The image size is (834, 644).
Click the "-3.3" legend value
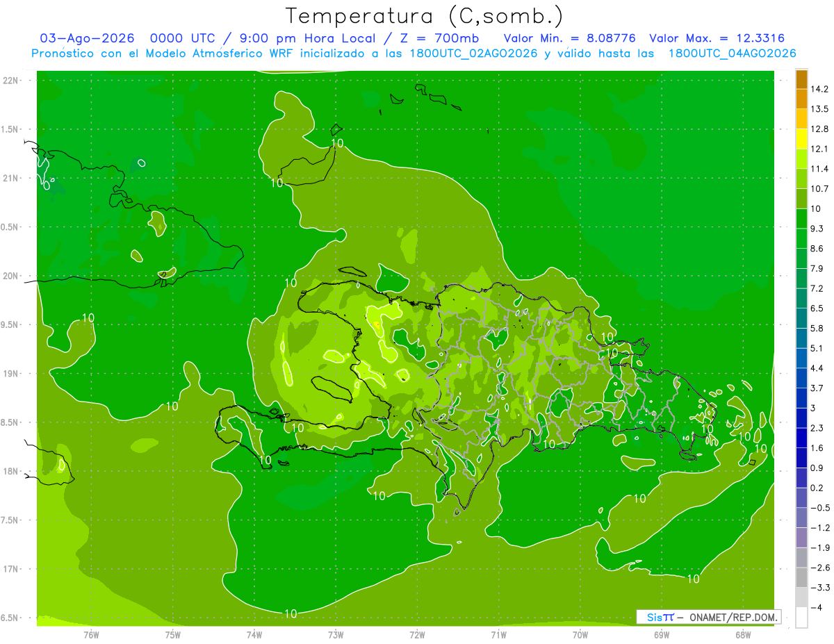click(x=819, y=588)
